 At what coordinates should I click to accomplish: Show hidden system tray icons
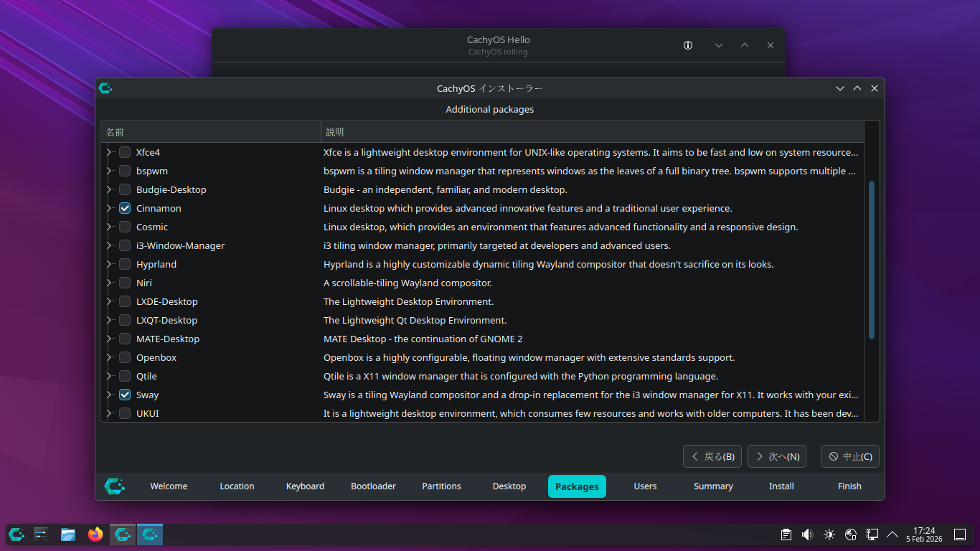(x=892, y=534)
